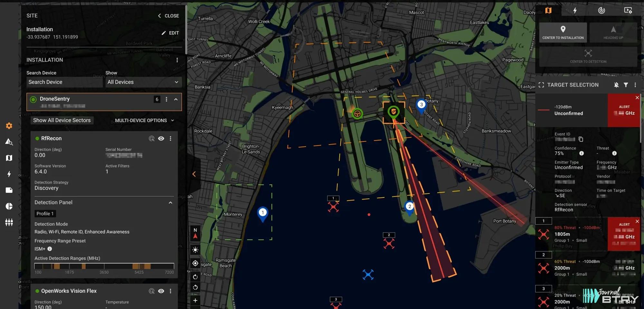Select the blue drone marker on map

tap(368, 275)
